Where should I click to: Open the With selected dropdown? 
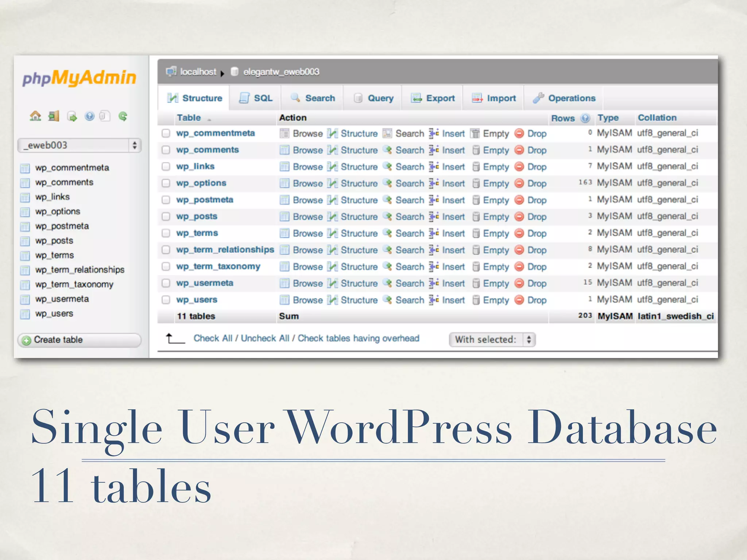492,339
